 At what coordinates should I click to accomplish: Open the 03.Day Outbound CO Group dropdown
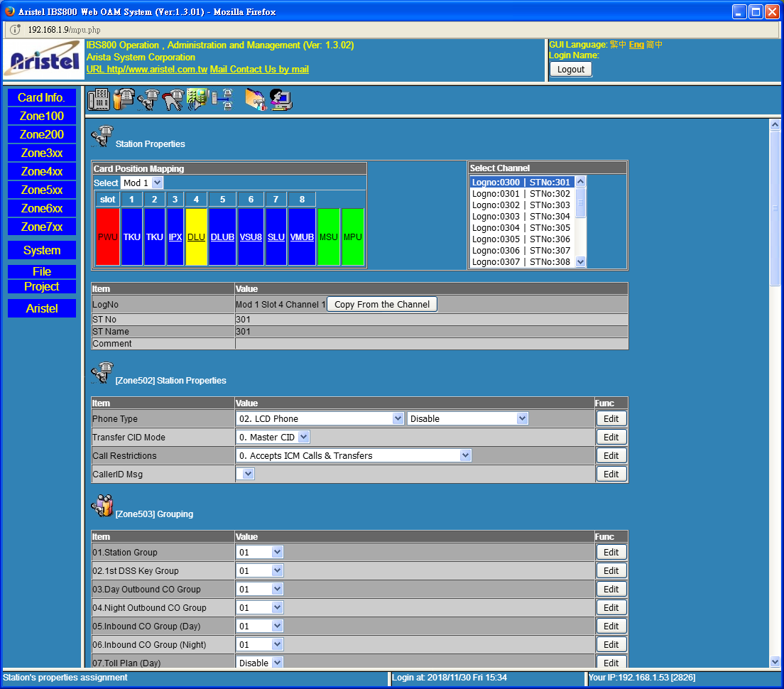click(x=259, y=589)
